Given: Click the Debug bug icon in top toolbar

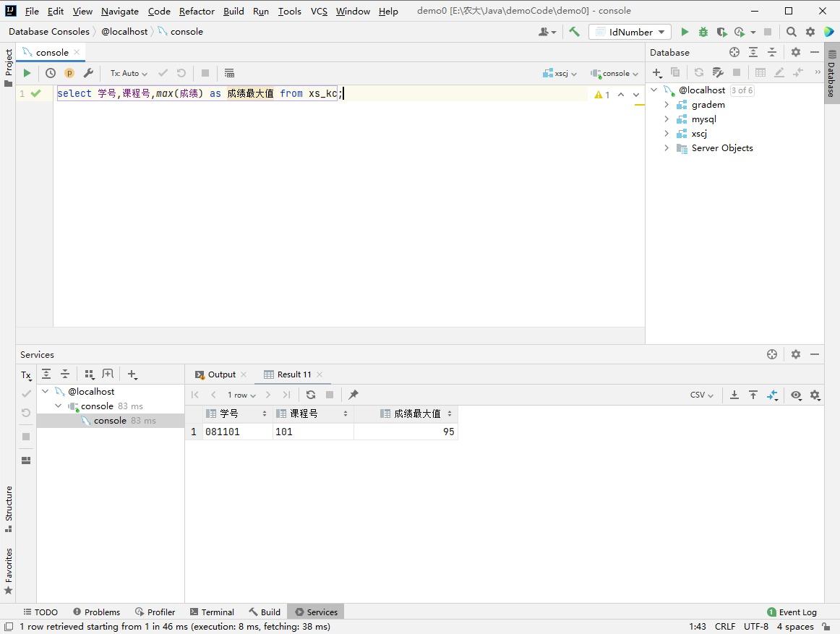Looking at the screenshot, I should (703, 32).
